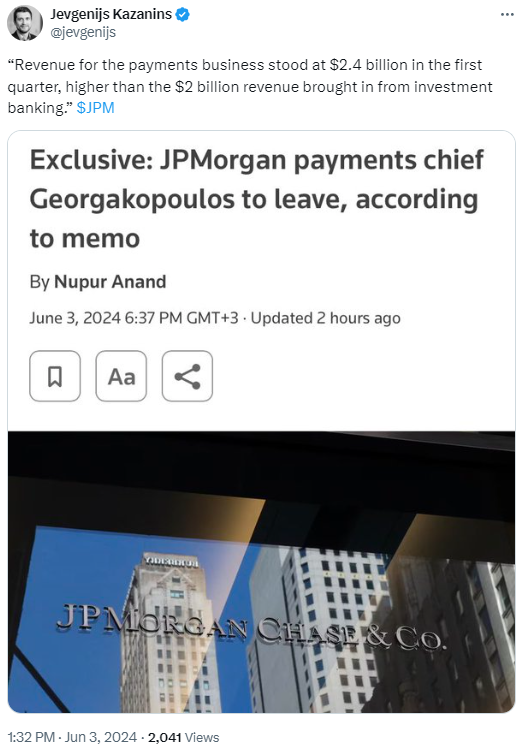Screen dimensions: 531x750
Task: Click author name Nupur Anand
Action: tap(110, 282)
